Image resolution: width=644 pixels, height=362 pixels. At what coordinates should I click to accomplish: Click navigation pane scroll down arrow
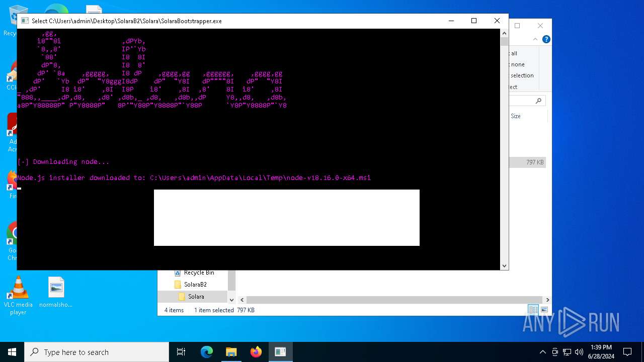(231, 300)
